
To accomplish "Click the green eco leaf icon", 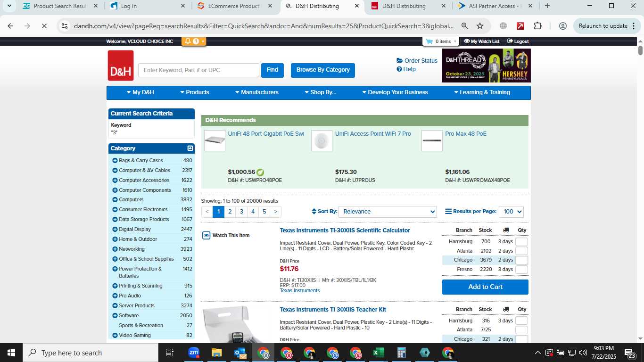I will (x=260, y=172).
